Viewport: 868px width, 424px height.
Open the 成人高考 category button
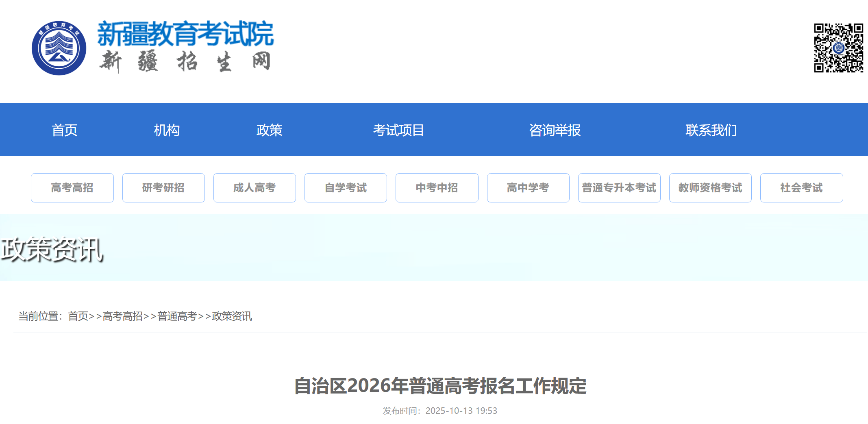tap(255, 188)
